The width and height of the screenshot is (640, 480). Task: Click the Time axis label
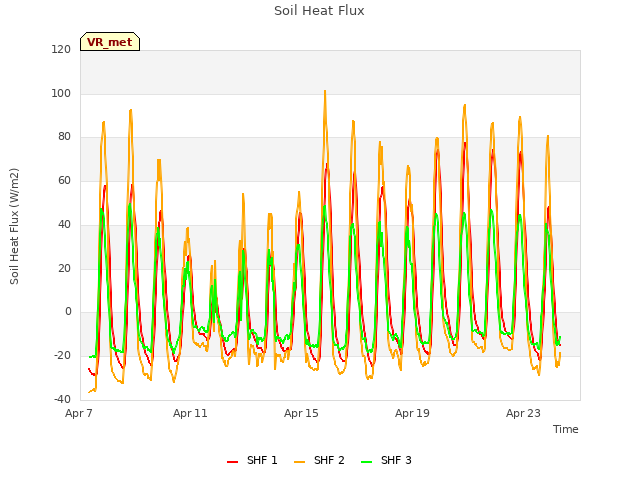coord(565,429)
